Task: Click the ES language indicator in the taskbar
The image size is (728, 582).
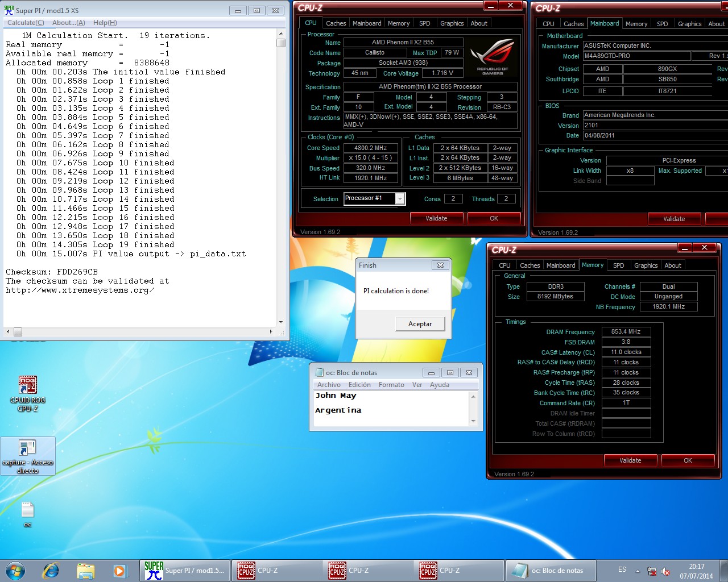Action: (622, 569)
